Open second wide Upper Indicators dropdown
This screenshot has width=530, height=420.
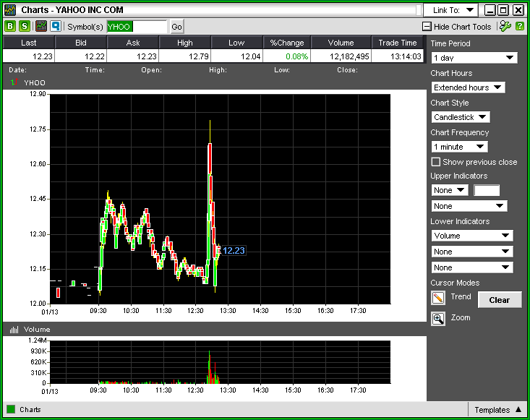469,206
